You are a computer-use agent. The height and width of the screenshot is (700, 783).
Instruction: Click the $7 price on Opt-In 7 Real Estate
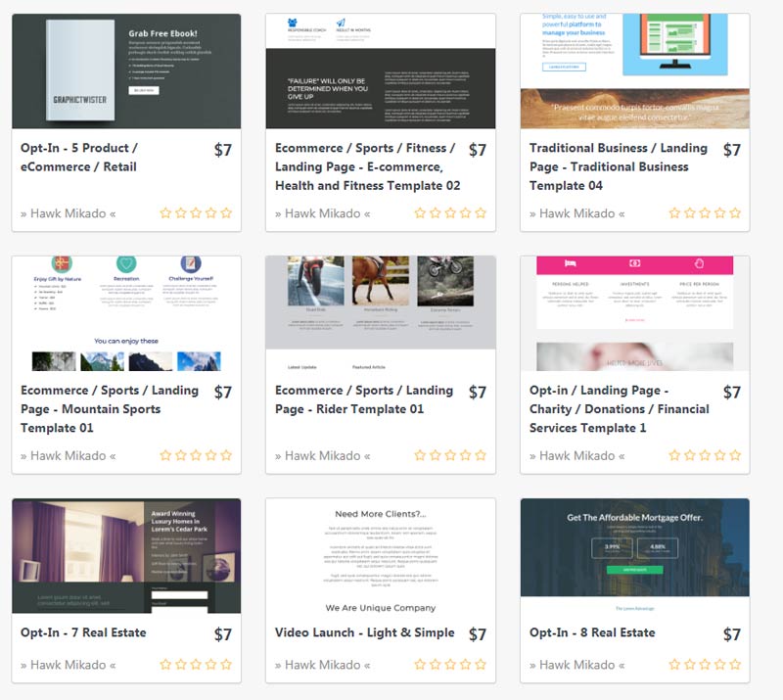[x=223, y=634]
